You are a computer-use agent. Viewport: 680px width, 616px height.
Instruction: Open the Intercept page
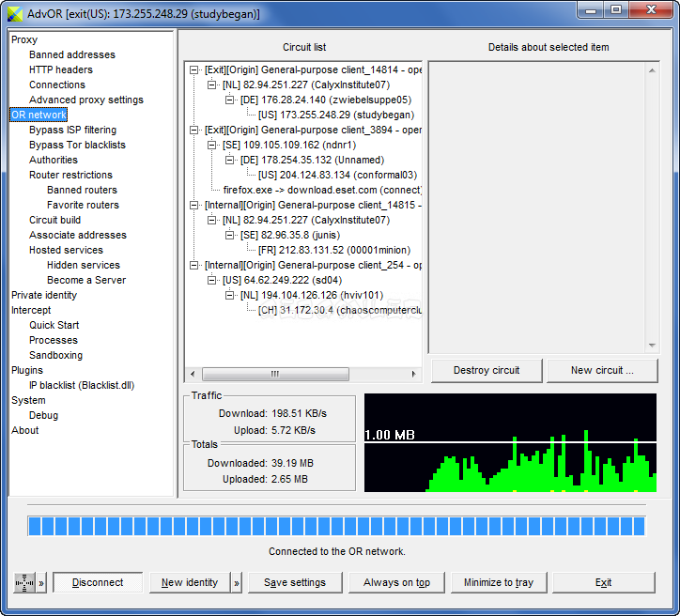click(31, 311)
